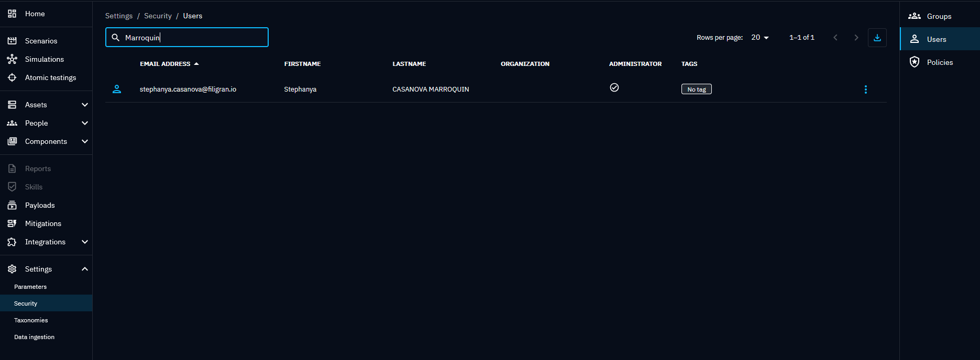Open Atomic testings from the sidebar
The height and width of the screenshot is (360, 980).
(50, 77)
